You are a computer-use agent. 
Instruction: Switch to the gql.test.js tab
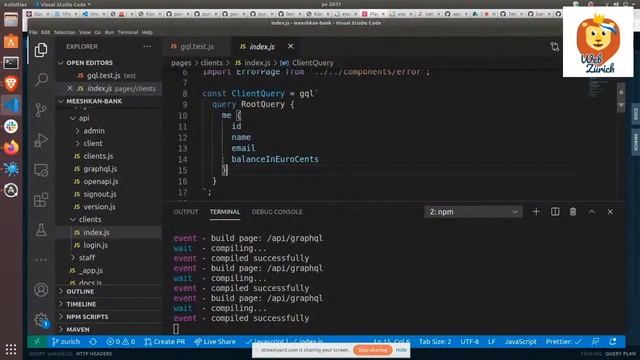(196, 47)
